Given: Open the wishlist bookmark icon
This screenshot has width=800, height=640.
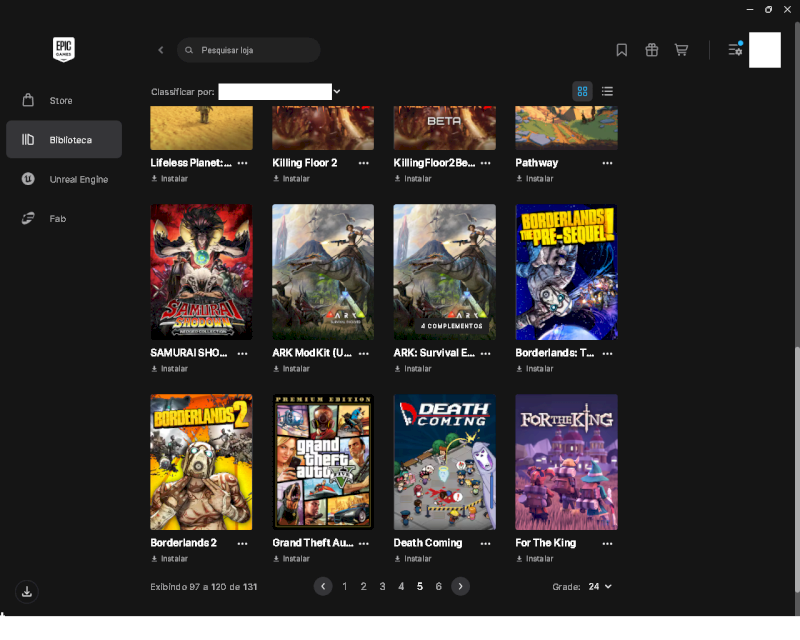Looking at the screenshot, I should 621,50.
